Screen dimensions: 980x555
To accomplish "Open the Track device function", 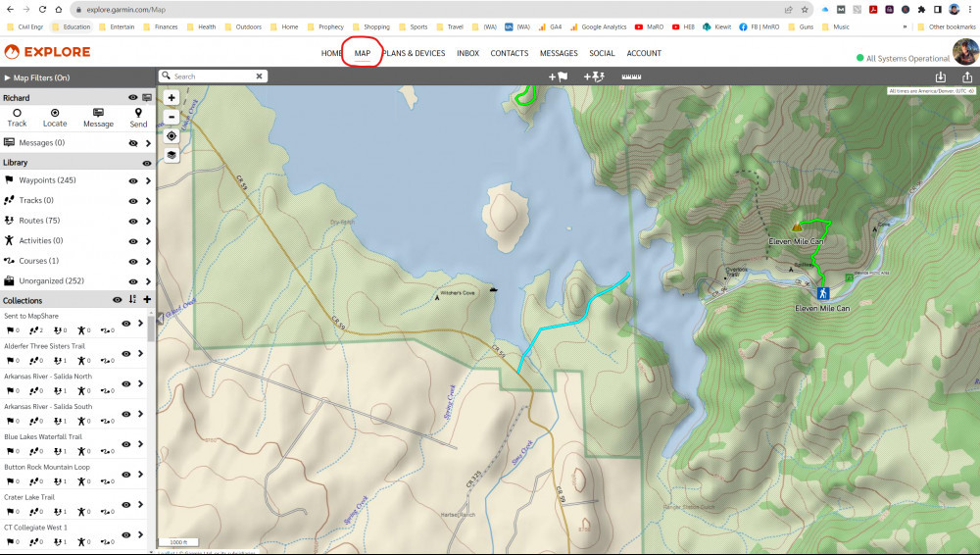I will tap(17, 118).
